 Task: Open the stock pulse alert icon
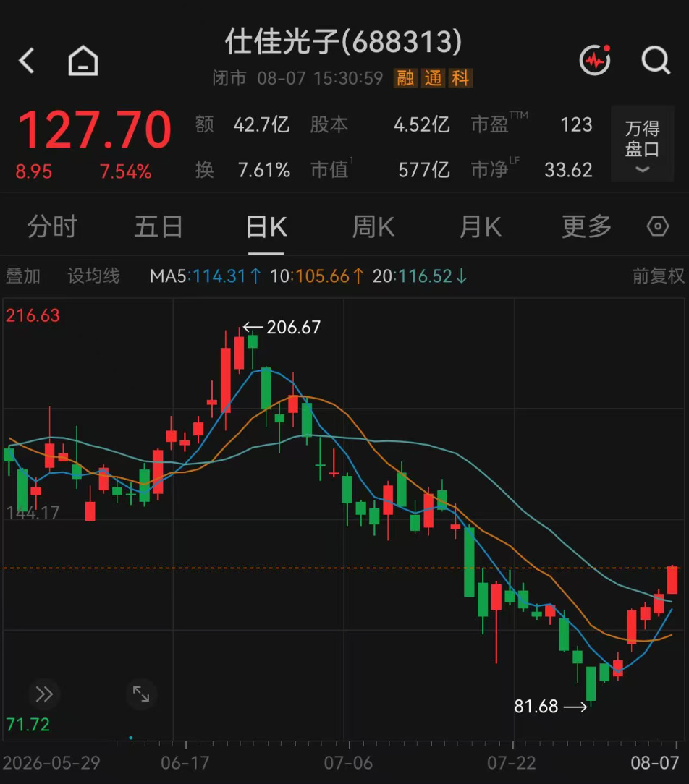click(595, 60)
